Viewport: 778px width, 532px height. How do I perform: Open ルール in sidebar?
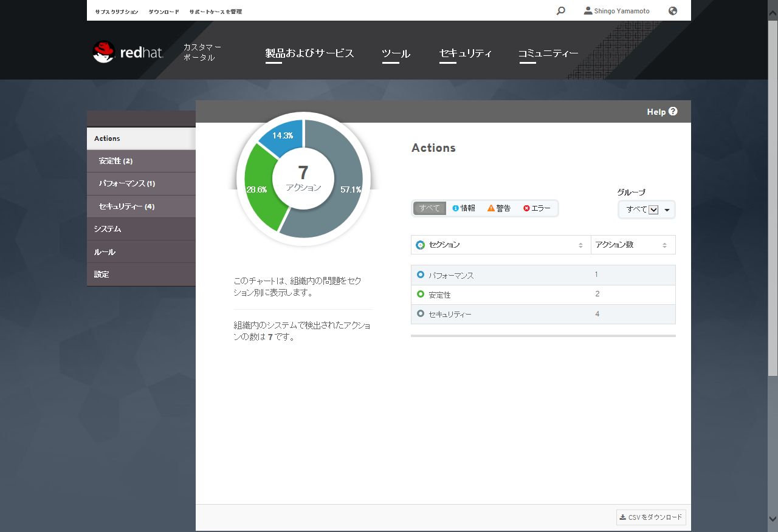point(141,251)
